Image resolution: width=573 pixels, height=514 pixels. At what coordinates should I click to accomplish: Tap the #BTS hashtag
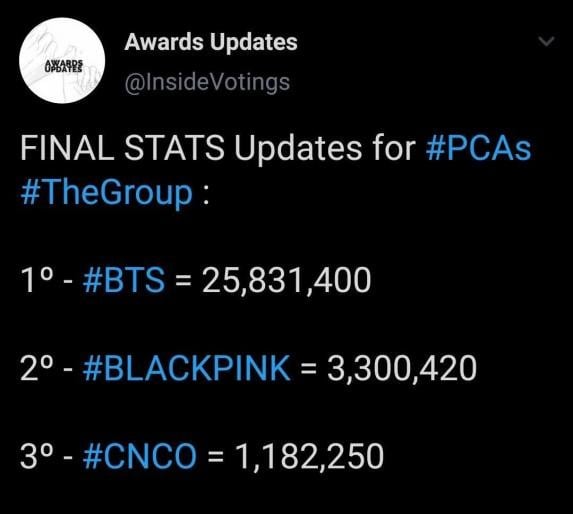tap(124, 280)
